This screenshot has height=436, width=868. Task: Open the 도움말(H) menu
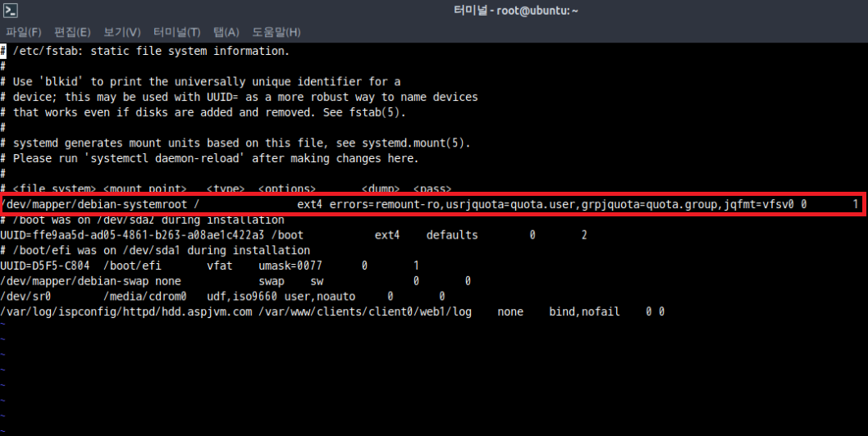276,32
